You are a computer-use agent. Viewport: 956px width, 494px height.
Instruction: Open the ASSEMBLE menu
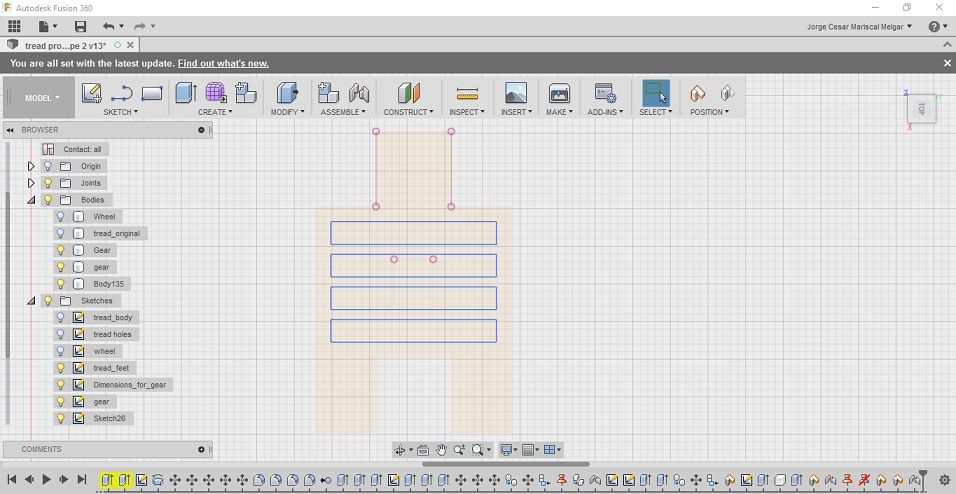click(343, 112)
